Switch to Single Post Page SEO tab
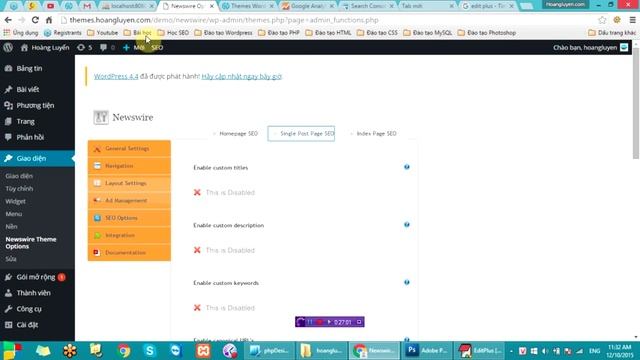This screenshot has width=640, height=360. pos(301,133)
